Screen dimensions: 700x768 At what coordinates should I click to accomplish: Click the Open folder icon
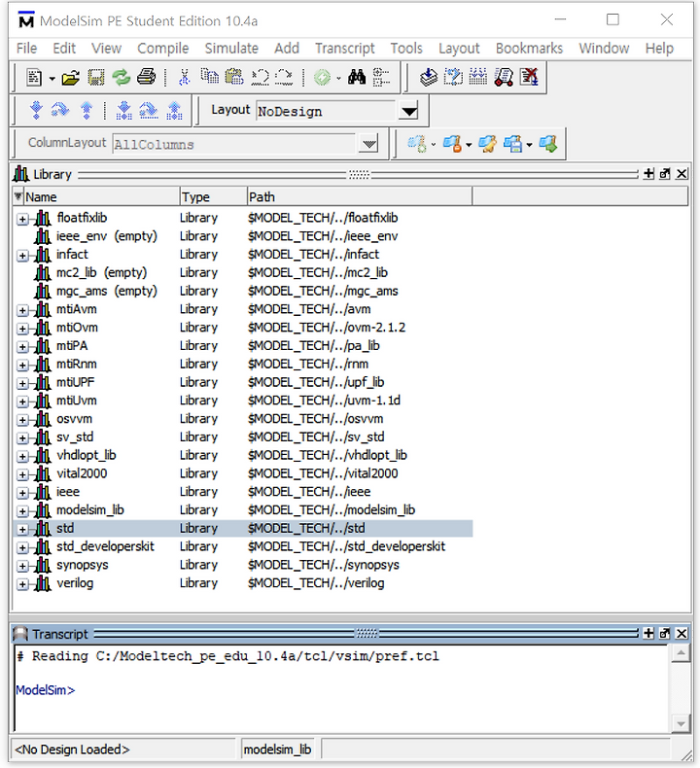(x=71, y=78)
